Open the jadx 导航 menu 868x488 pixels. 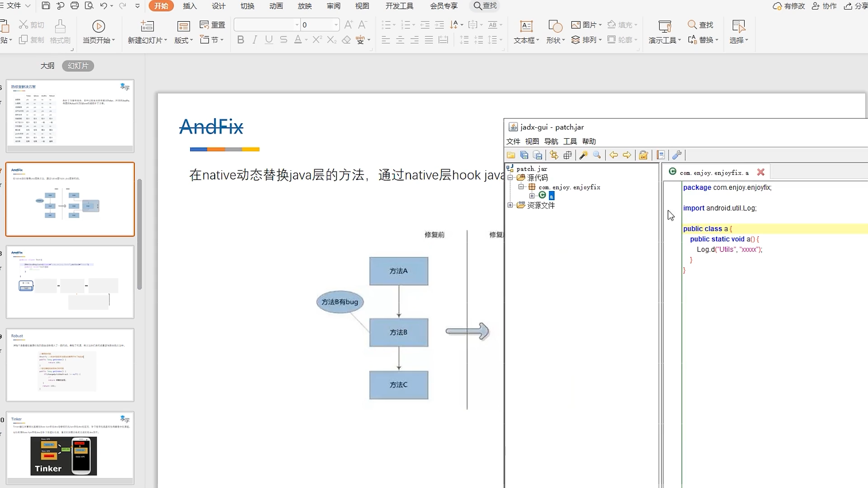pyautogui.click(x=551, y=141)
